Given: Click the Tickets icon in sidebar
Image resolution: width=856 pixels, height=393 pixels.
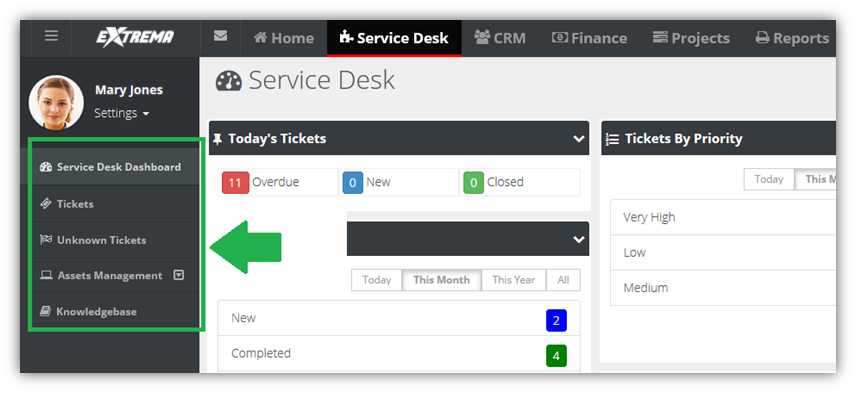Looking at the screenshot, I should [46, 204].
